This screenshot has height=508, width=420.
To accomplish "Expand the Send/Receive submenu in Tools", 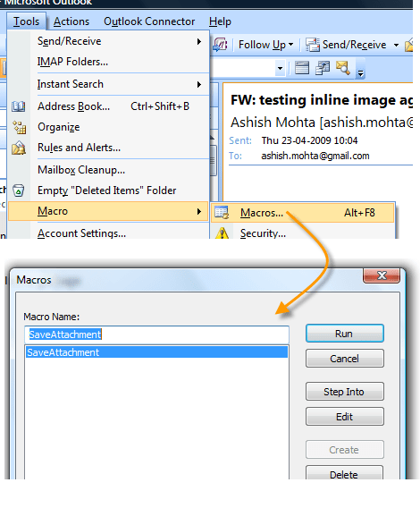I will (x=198, y=41).
